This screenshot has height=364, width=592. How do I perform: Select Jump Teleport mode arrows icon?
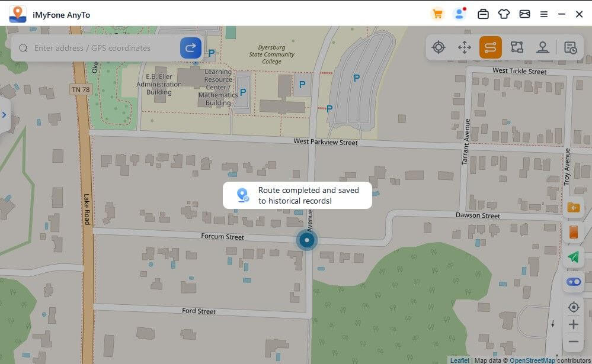465,47
